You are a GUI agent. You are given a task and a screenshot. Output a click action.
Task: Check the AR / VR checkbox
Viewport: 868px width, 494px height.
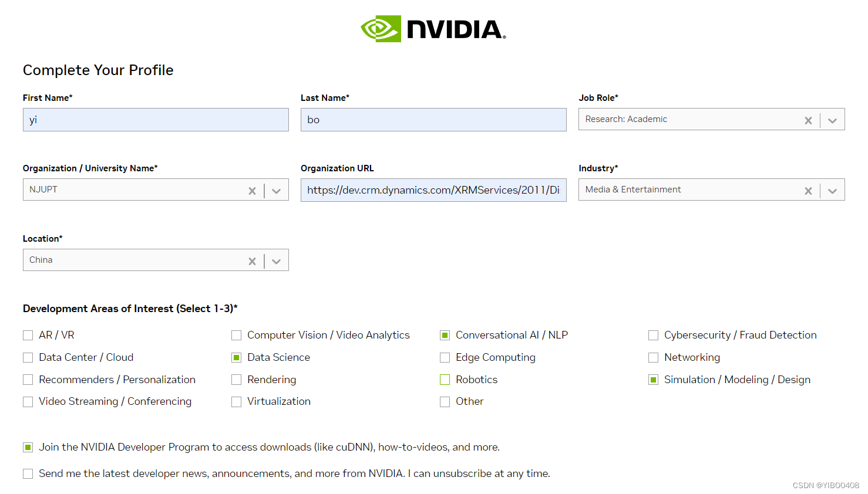[28, 335]
